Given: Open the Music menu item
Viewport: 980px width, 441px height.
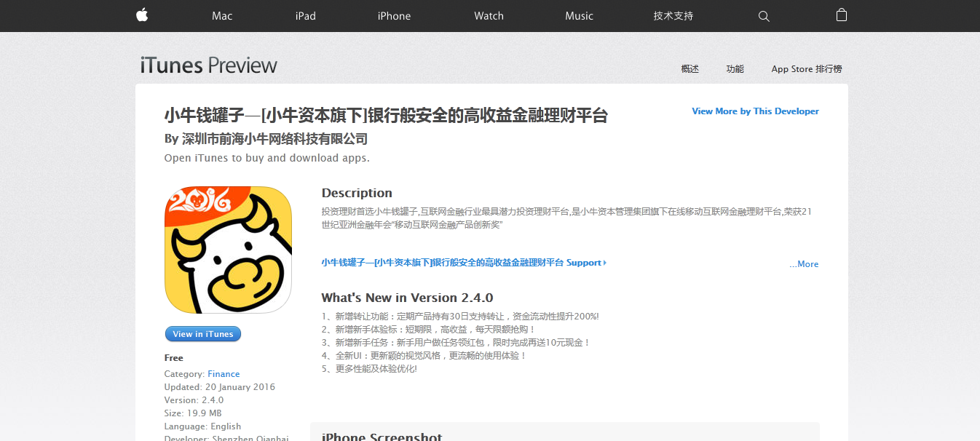Looking at the screenshot, I should point(580,16).
